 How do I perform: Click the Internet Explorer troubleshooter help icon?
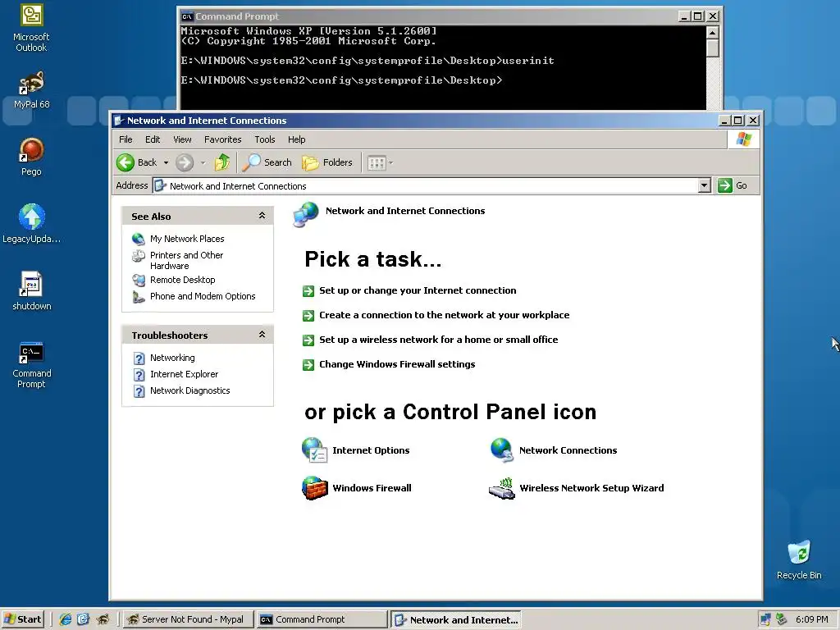click(x=139, y=374)
